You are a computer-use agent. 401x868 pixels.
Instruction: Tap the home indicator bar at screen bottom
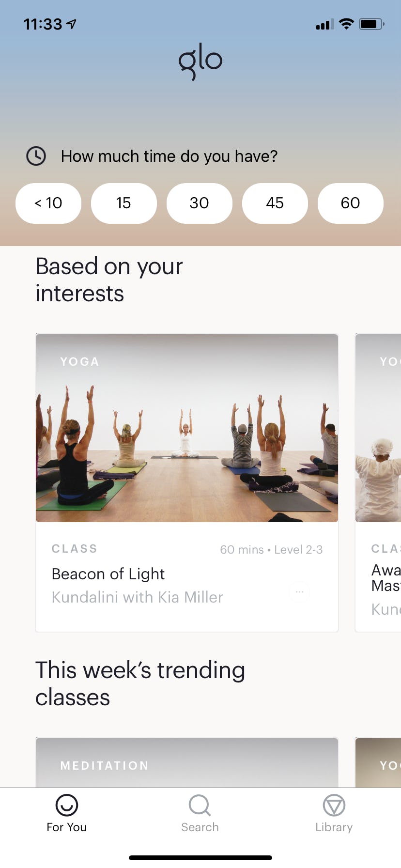tap(200, 857)
